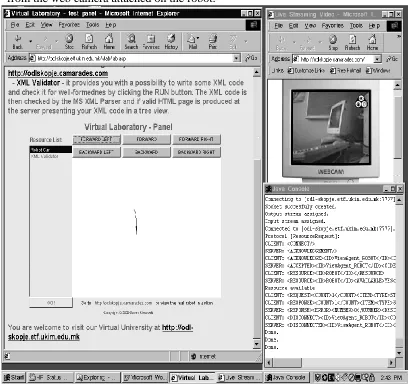This screenshot has width=410, height=385.
Task: Click Windows link in Links bar
Action: (x=378, y=70)
